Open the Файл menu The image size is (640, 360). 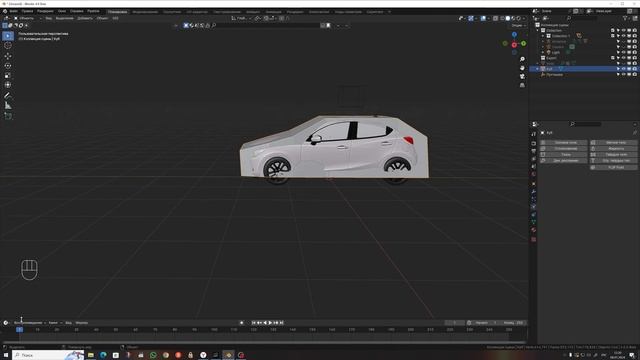(x=13, y=11)
